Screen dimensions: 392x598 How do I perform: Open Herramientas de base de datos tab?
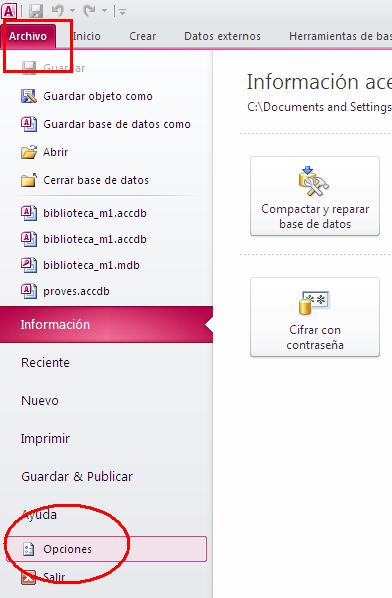(340, 36)
